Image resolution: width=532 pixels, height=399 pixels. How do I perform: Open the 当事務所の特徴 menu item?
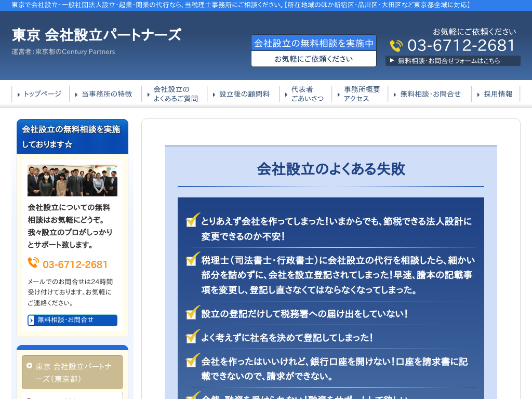click(x=105, y=94)
